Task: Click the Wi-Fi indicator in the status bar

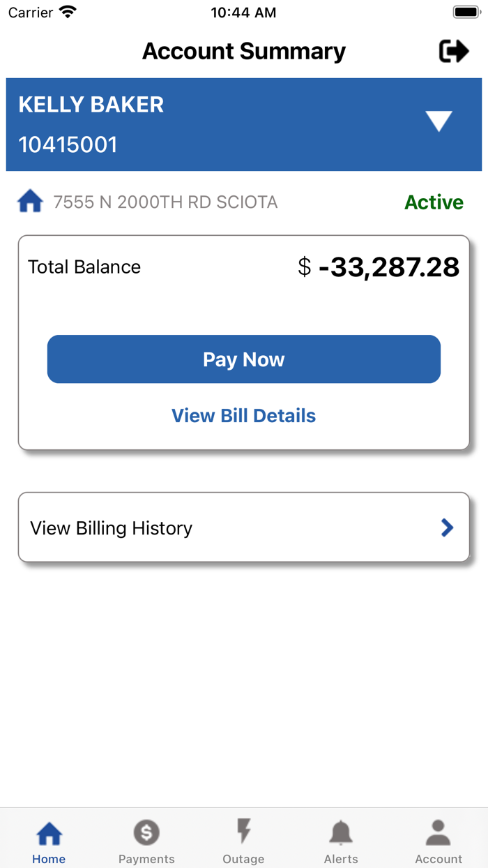Action: click(x=67, y=11)
